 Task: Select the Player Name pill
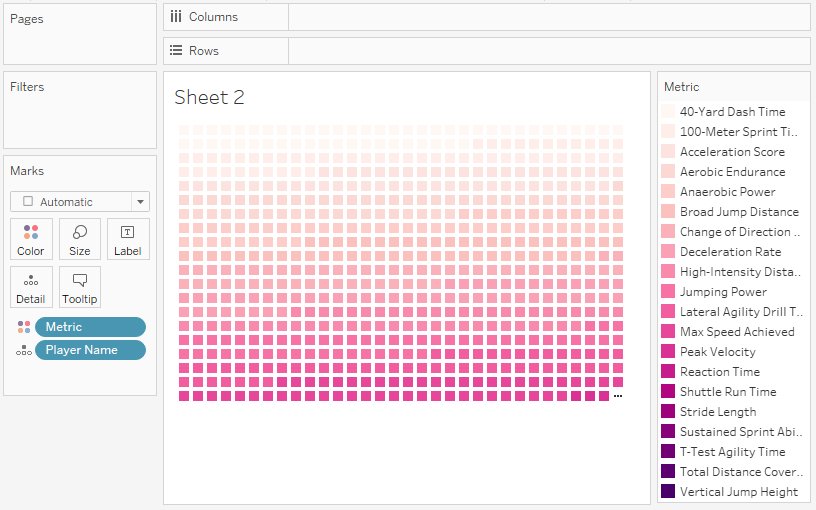(90, 350)
